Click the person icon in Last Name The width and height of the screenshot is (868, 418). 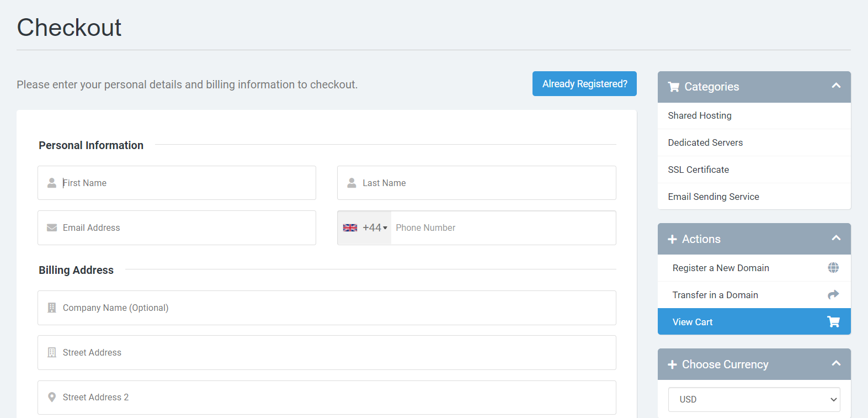[x=352, y=183]
